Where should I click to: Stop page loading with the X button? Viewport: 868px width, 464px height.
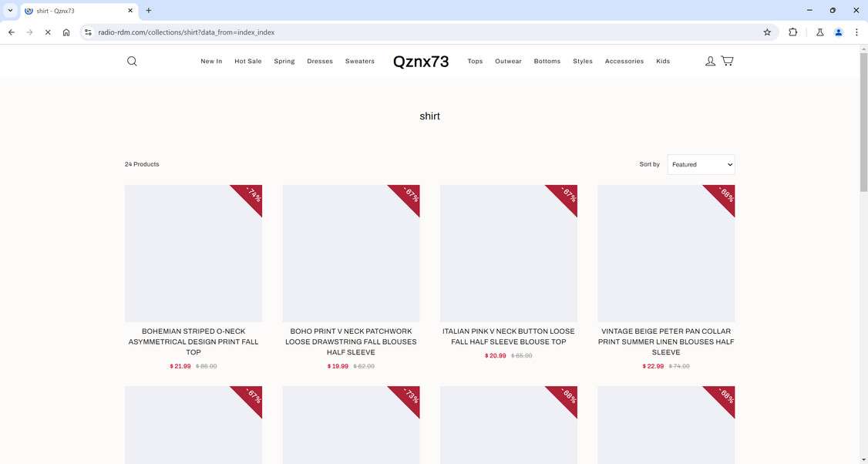coord(48,32)
